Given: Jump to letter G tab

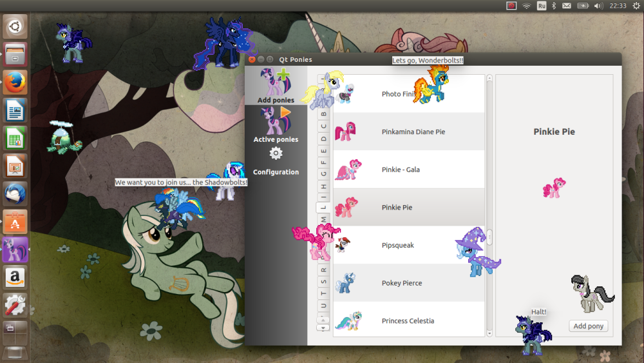Looking at the screenshot, I should 324,174.
